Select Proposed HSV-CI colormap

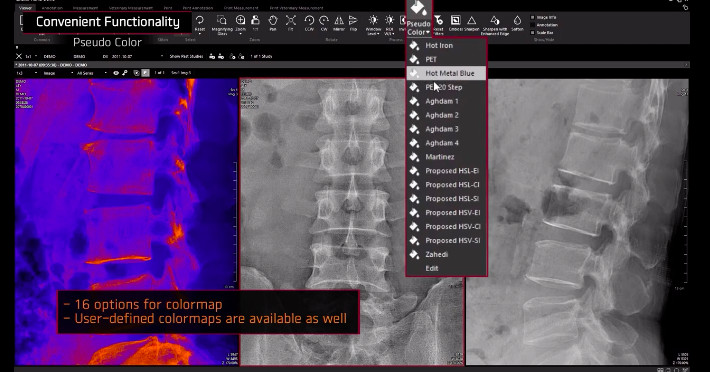click(446, 227)
